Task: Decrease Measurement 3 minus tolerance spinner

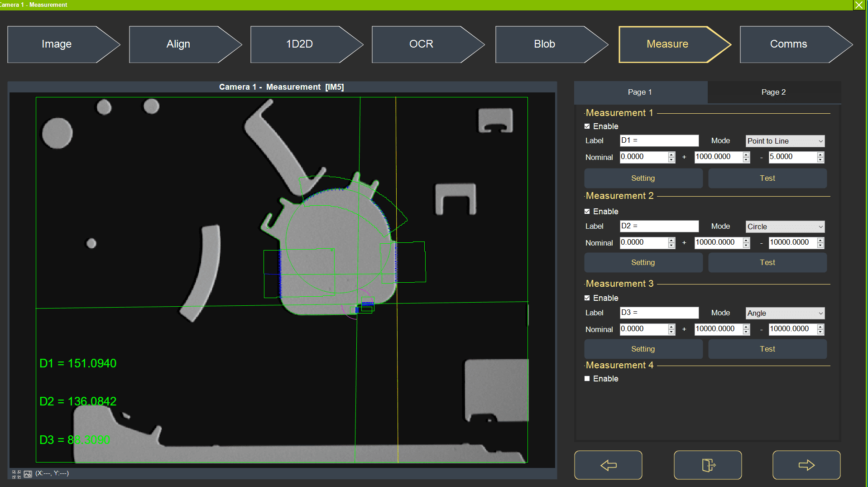Action: pyautogui.click(x=820, y=332)
